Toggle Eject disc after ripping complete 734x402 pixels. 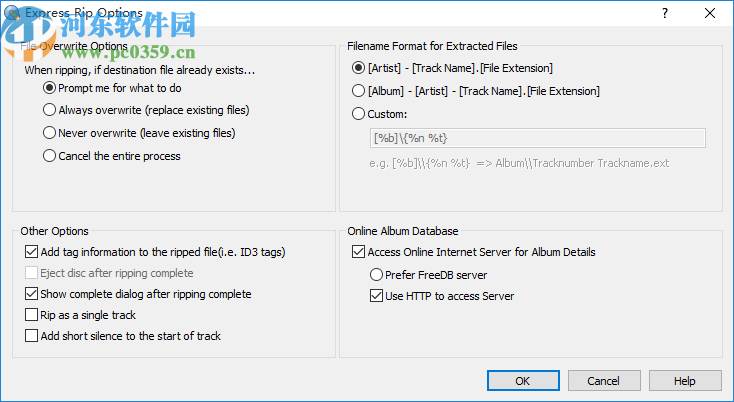[x=32, y=273]
